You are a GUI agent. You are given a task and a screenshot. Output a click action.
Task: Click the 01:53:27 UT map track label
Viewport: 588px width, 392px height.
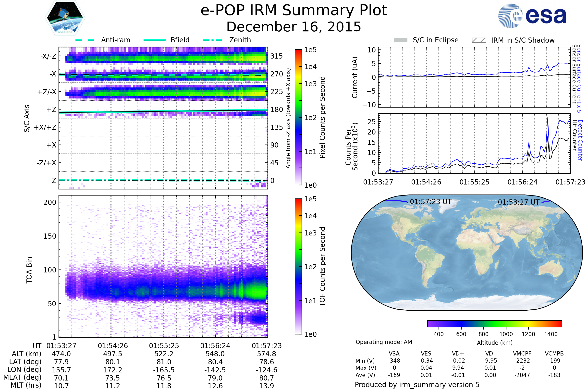518,202
